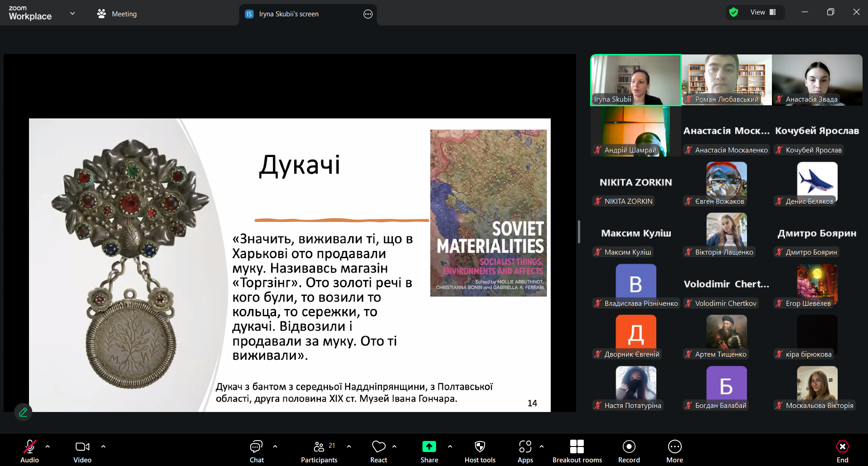This screenshot has width=868, height=466.
Task: Open the View layout button
Action: point(763,12)
